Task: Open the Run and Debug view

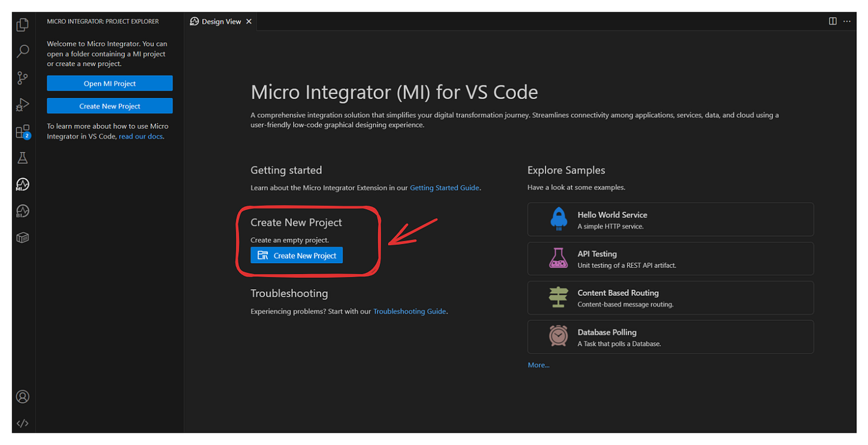Action: pyautogui.click(x=22, y=104)
